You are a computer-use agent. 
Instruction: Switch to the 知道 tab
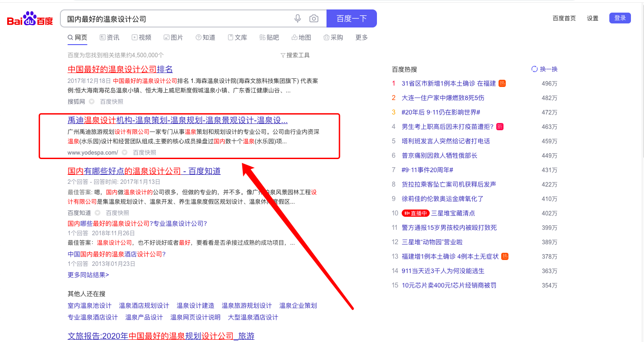point(205,37)
